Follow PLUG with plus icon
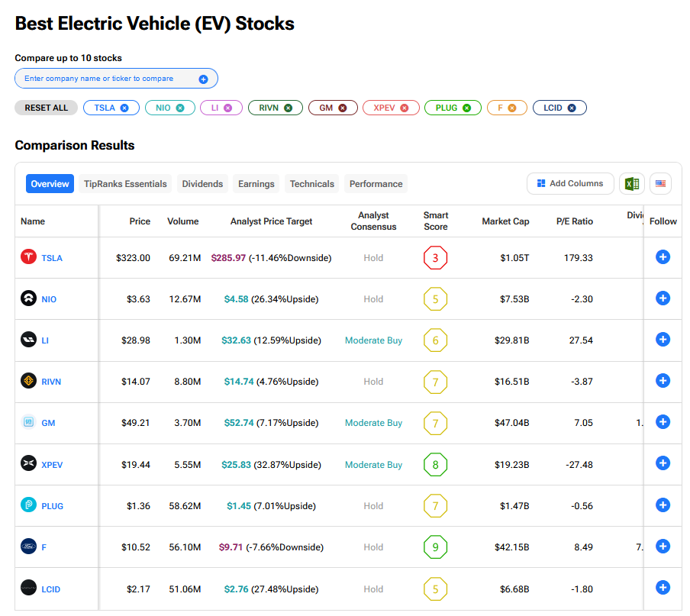Image resolution: width=690 pixels, height=616 pixels. click(x=663, y=505)
